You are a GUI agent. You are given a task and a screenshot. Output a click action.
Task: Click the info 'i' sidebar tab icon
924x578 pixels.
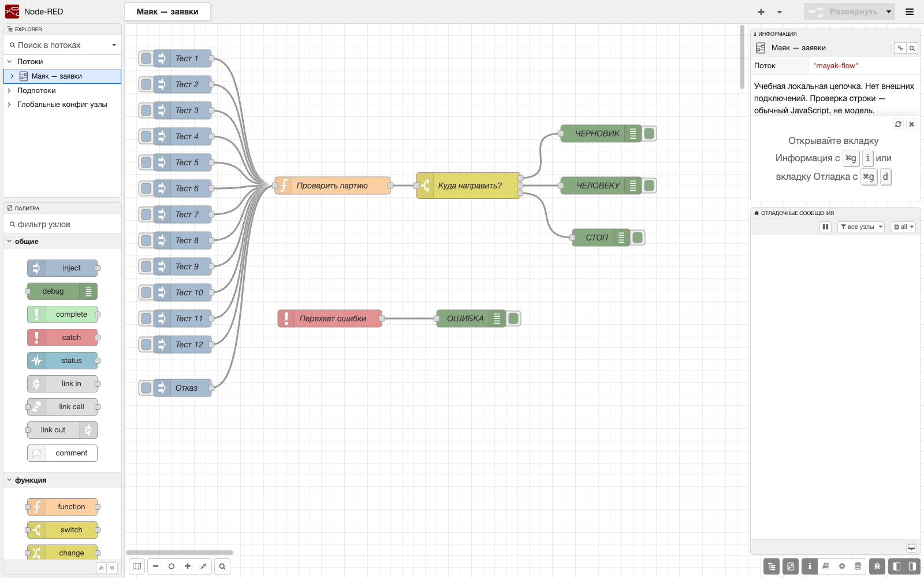[x=810, y=566]
